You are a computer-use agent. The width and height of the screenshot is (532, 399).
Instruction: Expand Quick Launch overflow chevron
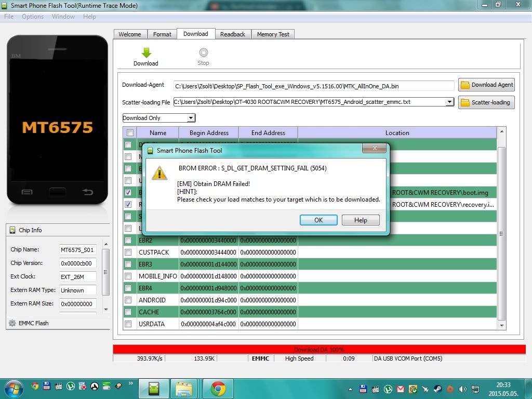pos(130,383)
